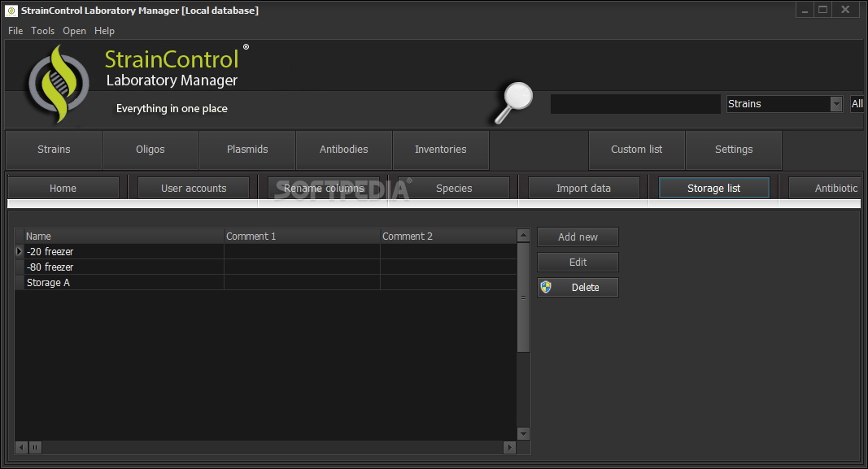Click the Home settings button
Image resolution: width=868 pixels, height=469 pixels.
coord(63,188)
